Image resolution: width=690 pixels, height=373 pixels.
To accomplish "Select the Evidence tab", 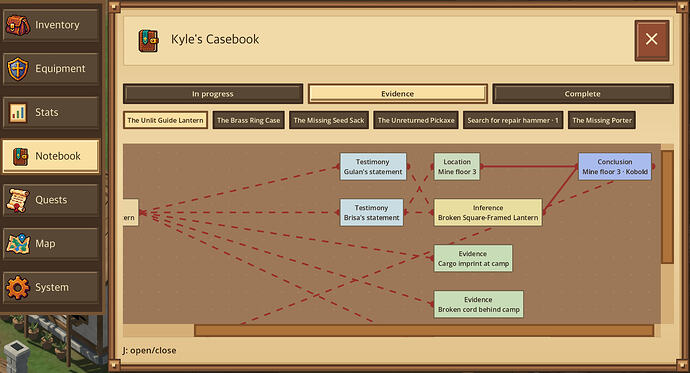I will coord(398,94).
